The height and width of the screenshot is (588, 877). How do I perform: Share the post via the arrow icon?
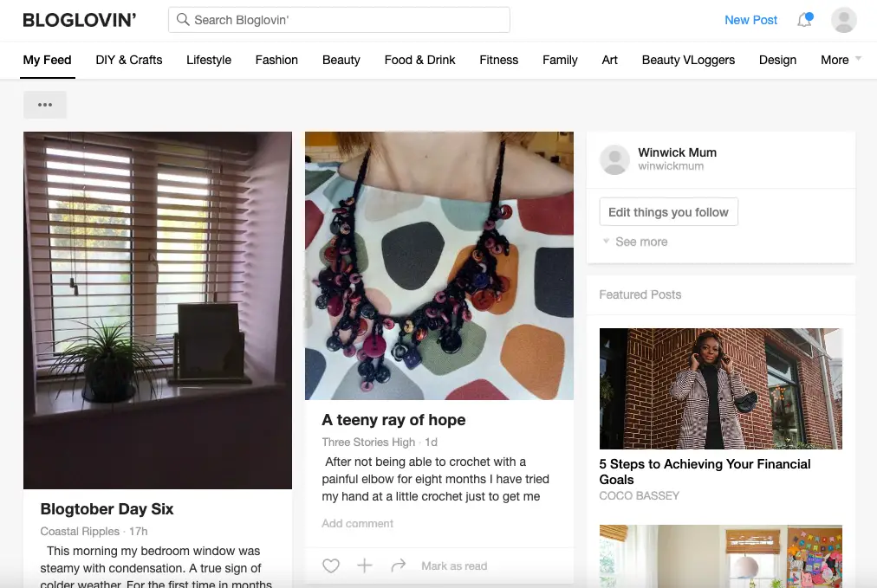tap(398, 565)
